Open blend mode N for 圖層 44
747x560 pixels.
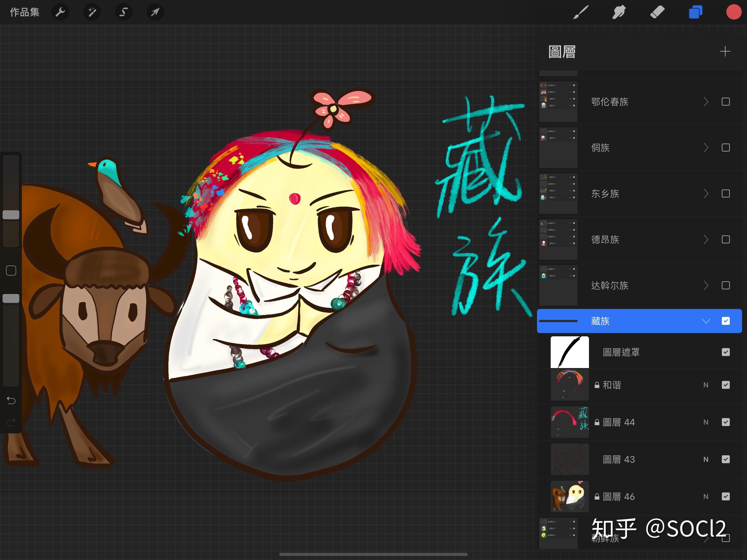[x=706, y=422]
